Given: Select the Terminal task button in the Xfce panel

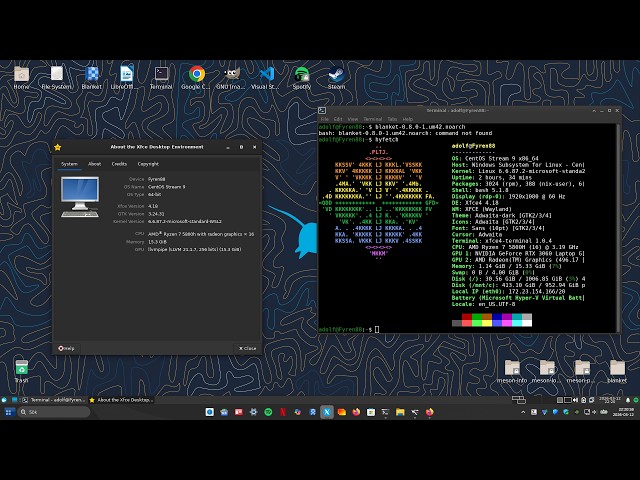Looking at the screenshot, I should pyautogui.click(x=54, y=400).
